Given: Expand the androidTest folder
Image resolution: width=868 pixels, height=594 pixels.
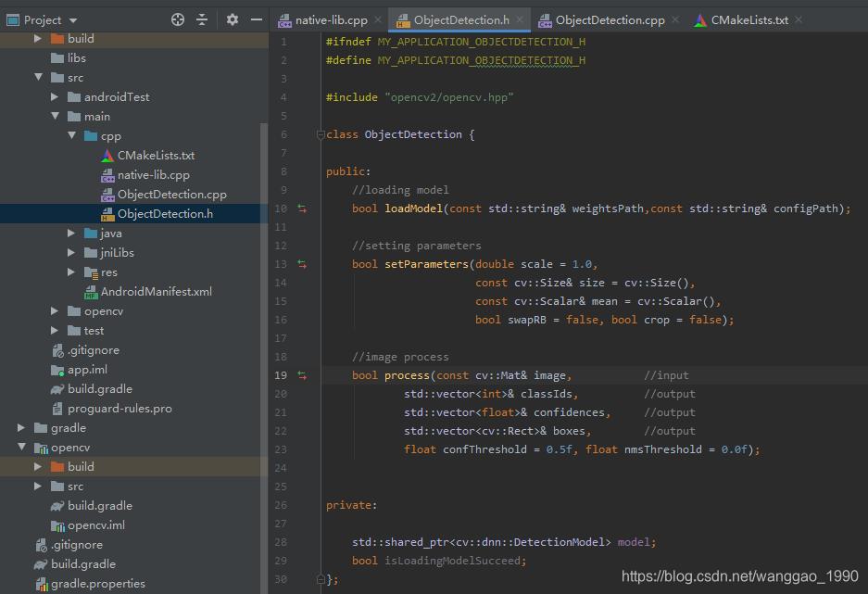Looking at the screenshot, I should pyautogui.click(x=55, y=97).
